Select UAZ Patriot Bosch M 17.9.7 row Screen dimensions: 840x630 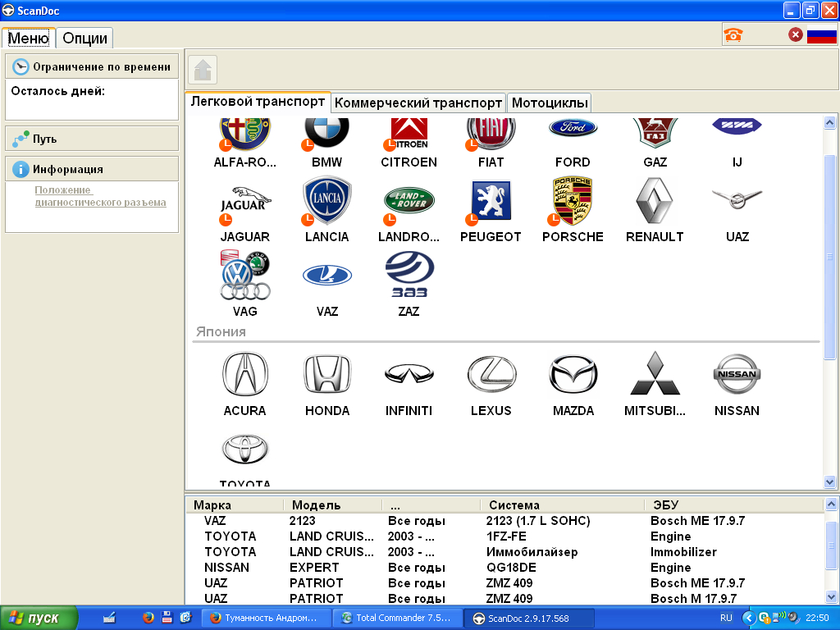(x=504, y=598)
